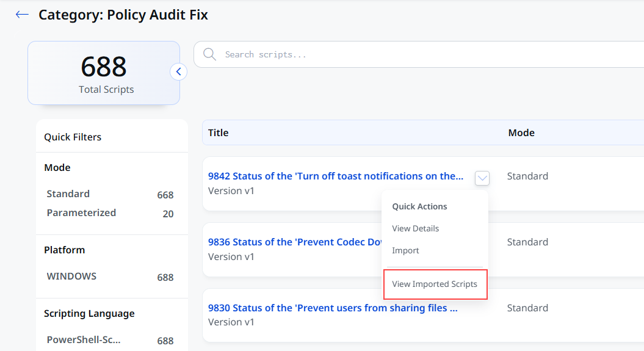Select View Imported Scripts option
Screen dimensions: 644x351
435,284
